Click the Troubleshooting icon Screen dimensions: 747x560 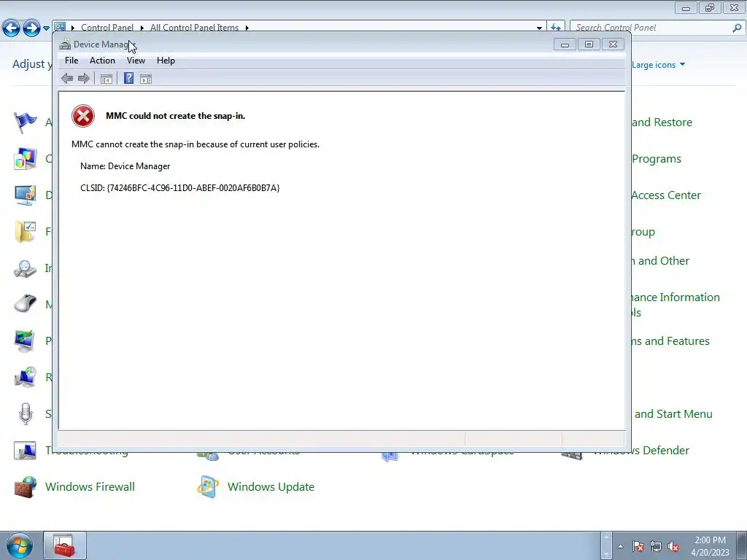pos(26,451)
